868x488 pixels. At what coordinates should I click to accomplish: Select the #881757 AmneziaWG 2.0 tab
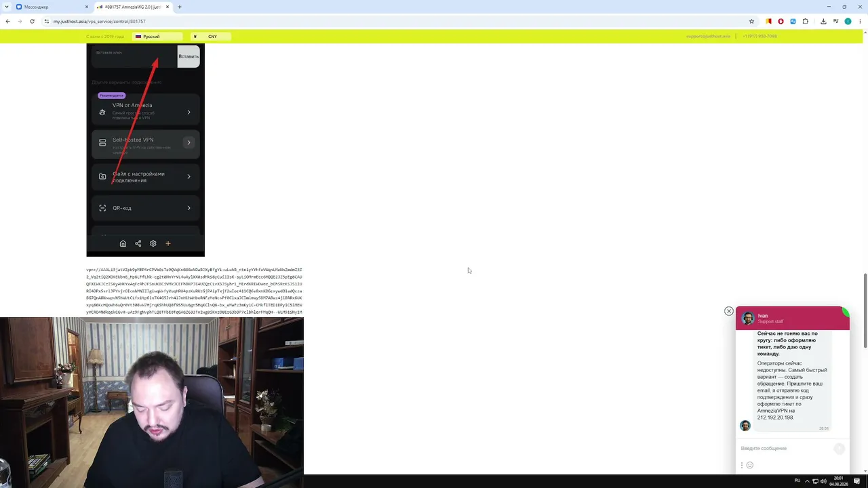point(134,7)
